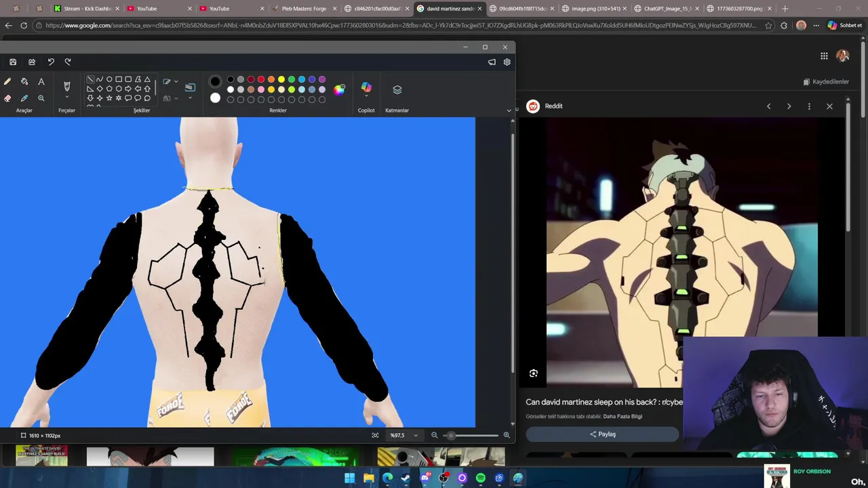Open Windows Start menu
Image resolution: width=868 pixels, height=488 pixels.
click(x=349, y=478)
